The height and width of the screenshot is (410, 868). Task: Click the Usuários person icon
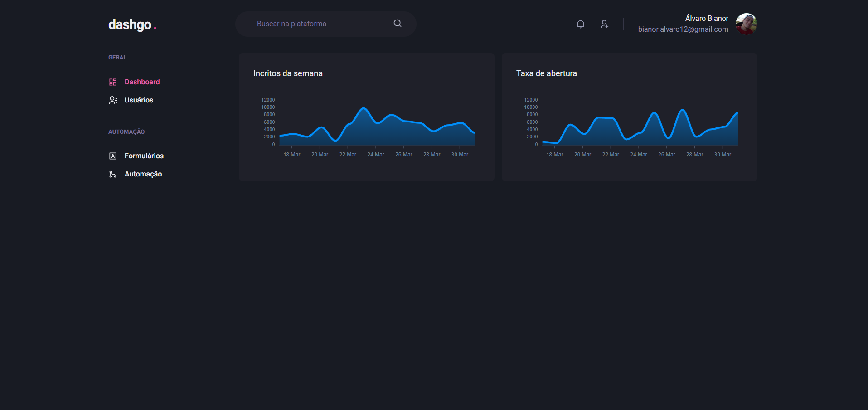[x=113, y=100]
